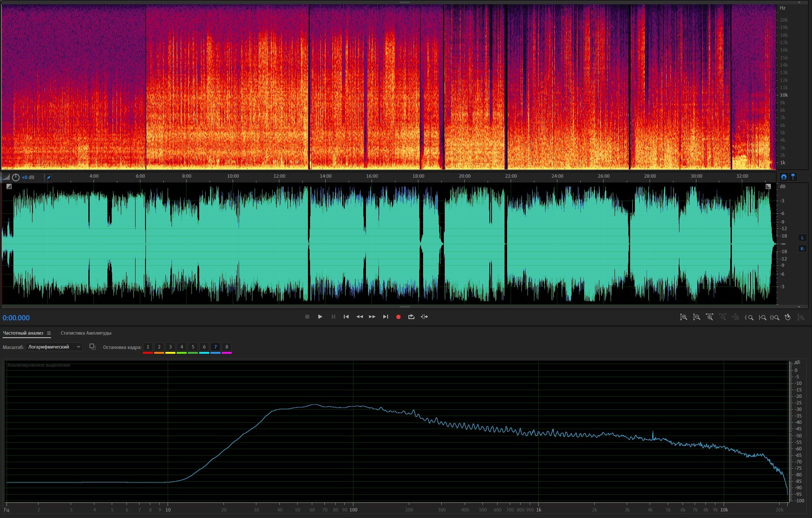Screen dimensions: 812x518
Task: Click hold frame button 7
Action: 215,347
